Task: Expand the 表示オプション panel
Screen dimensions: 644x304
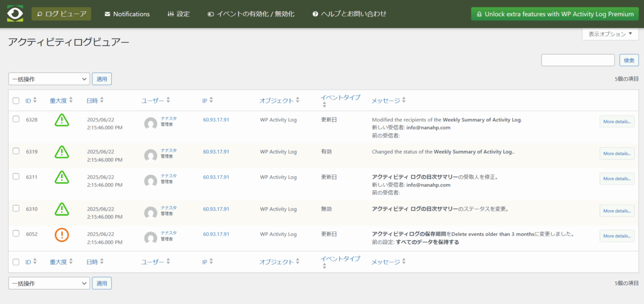Action: tap(610, 34)
